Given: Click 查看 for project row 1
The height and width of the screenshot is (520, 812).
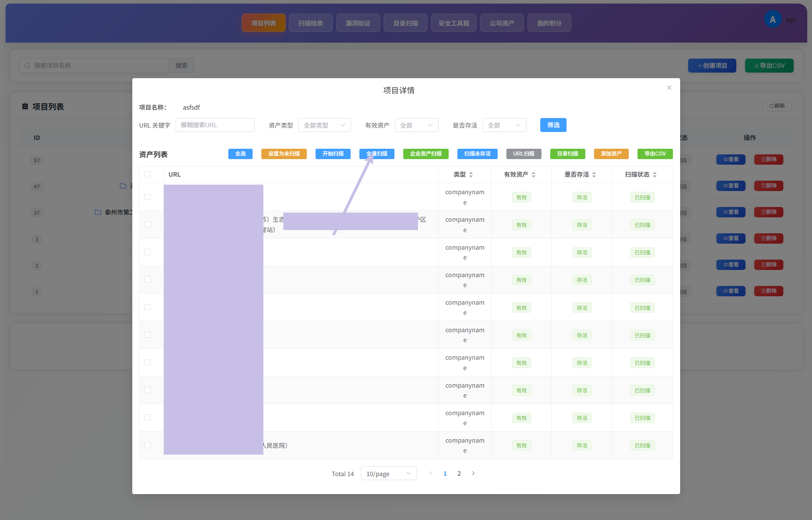Looking at the screenshot, I should point(731,291).
